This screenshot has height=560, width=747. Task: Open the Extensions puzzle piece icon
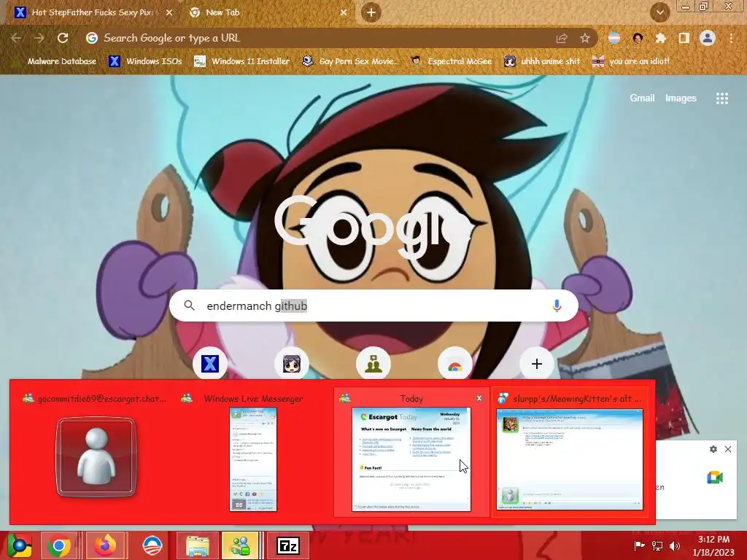(661, 38)
